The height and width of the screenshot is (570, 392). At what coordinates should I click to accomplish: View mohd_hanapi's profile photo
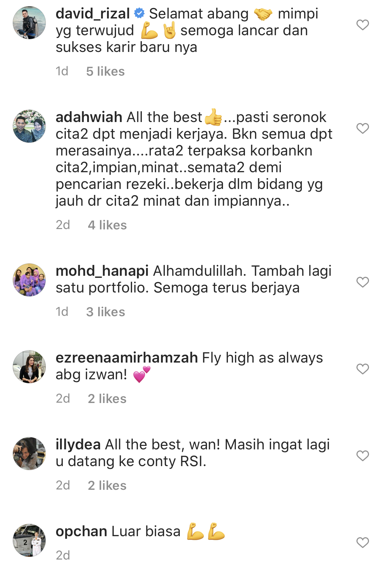(x=29, y=280)
